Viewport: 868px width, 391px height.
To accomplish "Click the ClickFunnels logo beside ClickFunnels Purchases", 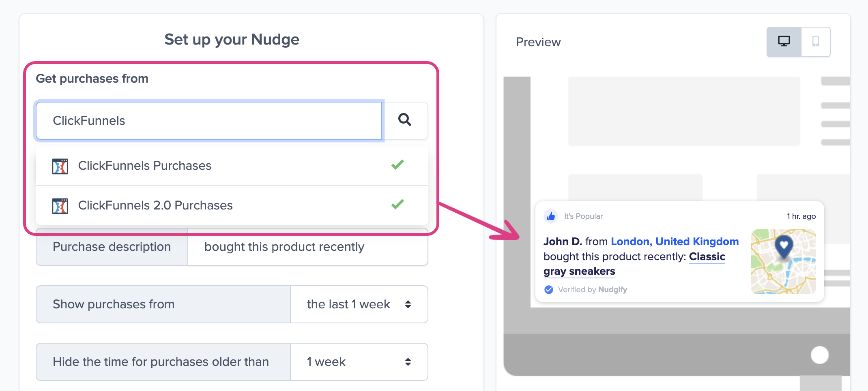I will (x=60, y=166).
